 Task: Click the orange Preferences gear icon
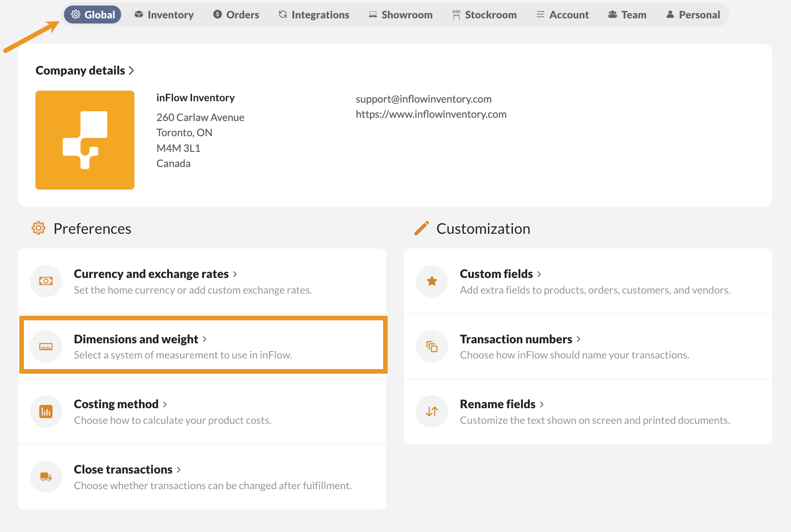[39, 228]
